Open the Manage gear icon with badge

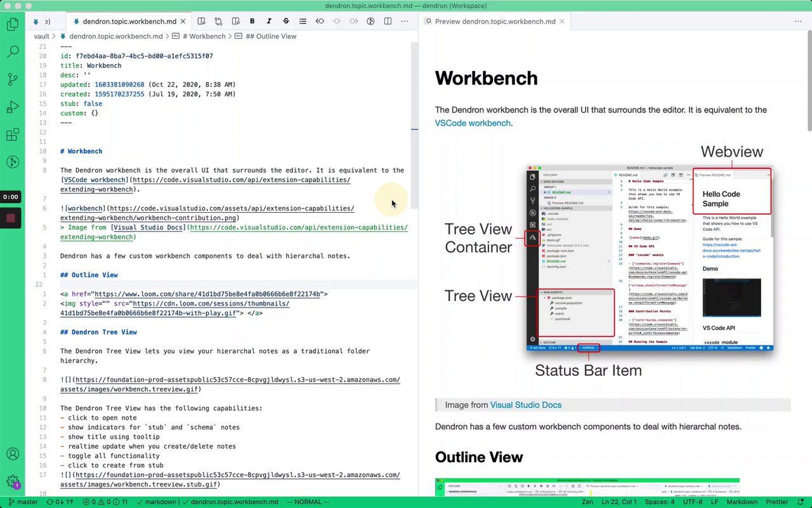[x=12, y=482]
